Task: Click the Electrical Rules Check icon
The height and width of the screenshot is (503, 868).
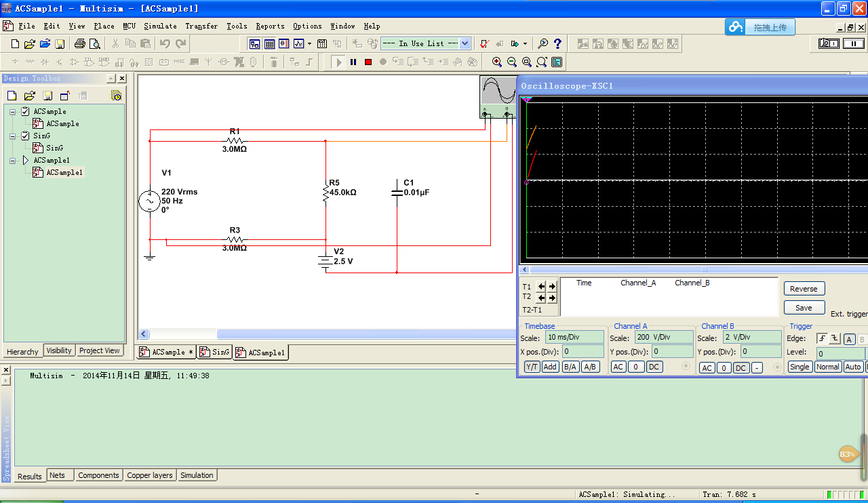Action: 484,43
